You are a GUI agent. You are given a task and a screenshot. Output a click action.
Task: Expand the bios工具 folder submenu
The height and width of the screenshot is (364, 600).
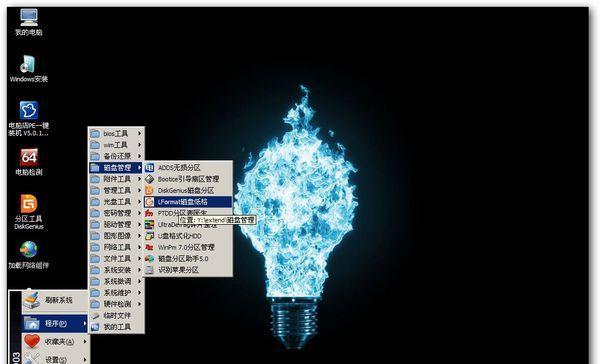[x=116, y=134]
